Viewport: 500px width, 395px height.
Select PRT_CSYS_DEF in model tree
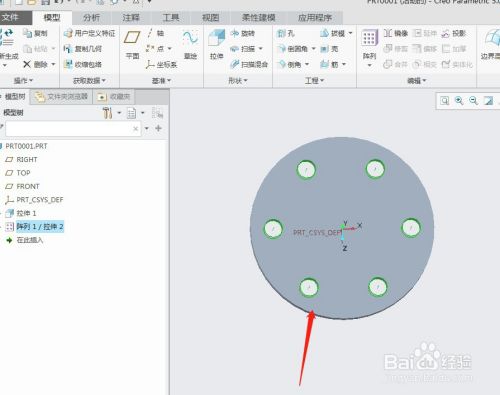[34, 200]
